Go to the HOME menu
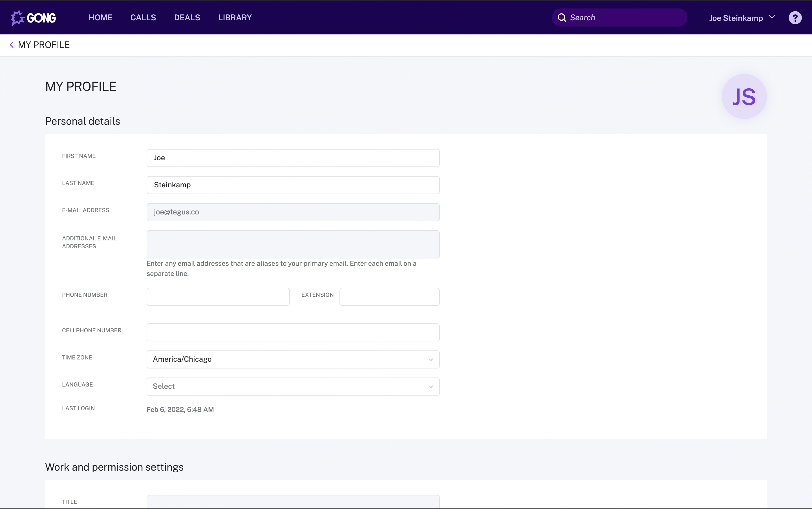 pos(100,17)
